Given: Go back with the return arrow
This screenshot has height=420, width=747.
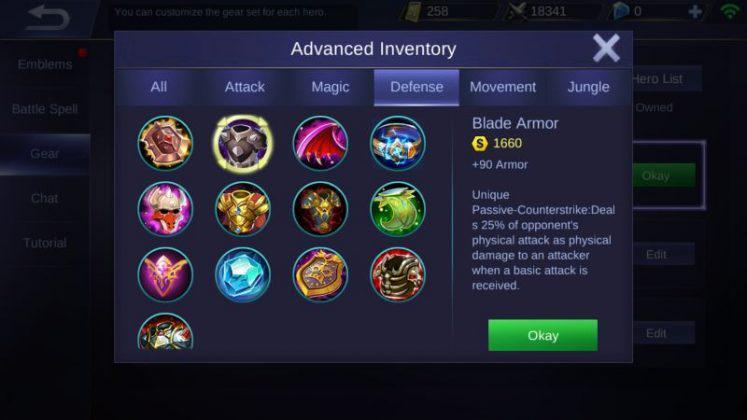Looking at the screenshot, I should click(x=48, y=18).
